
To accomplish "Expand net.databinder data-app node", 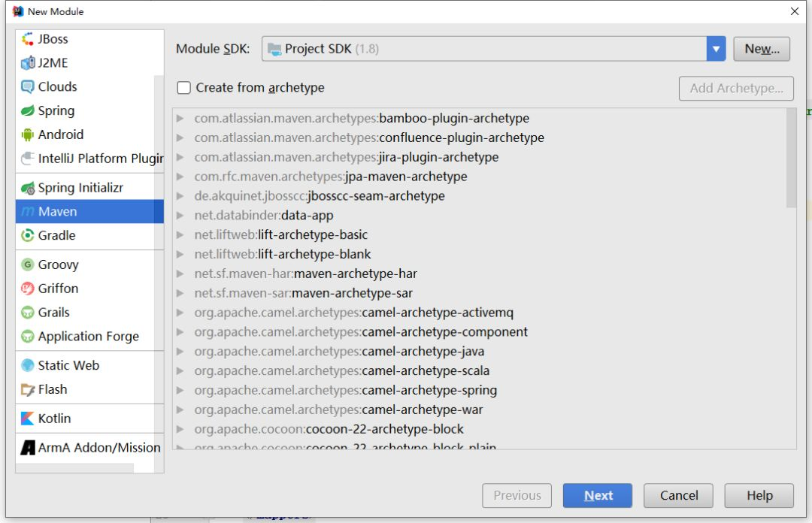I will point(180,216).
